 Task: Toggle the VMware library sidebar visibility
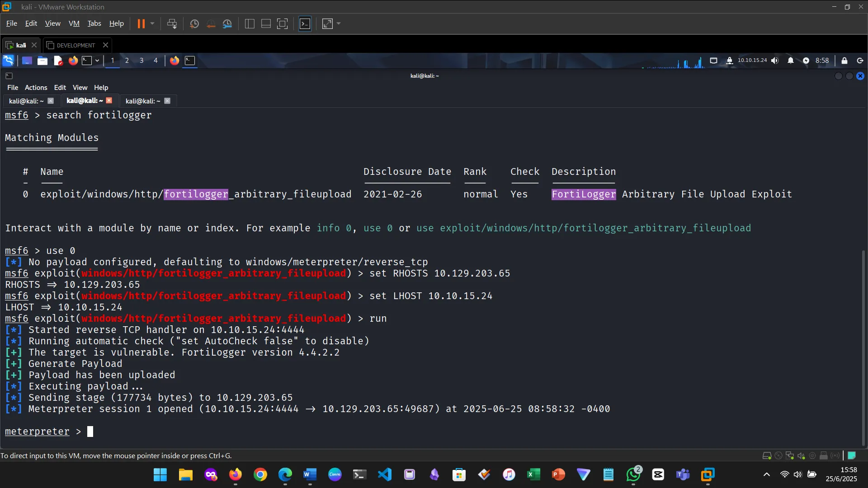[250, 23]
